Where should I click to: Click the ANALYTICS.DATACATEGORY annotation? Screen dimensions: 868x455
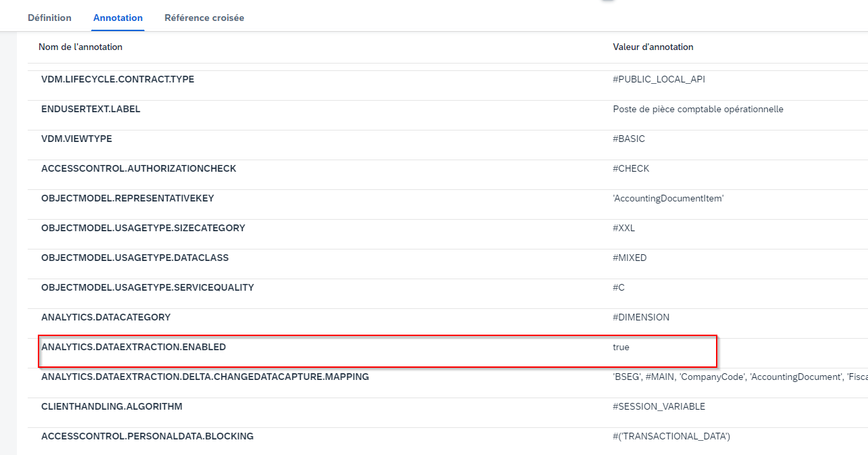(105, 317)
